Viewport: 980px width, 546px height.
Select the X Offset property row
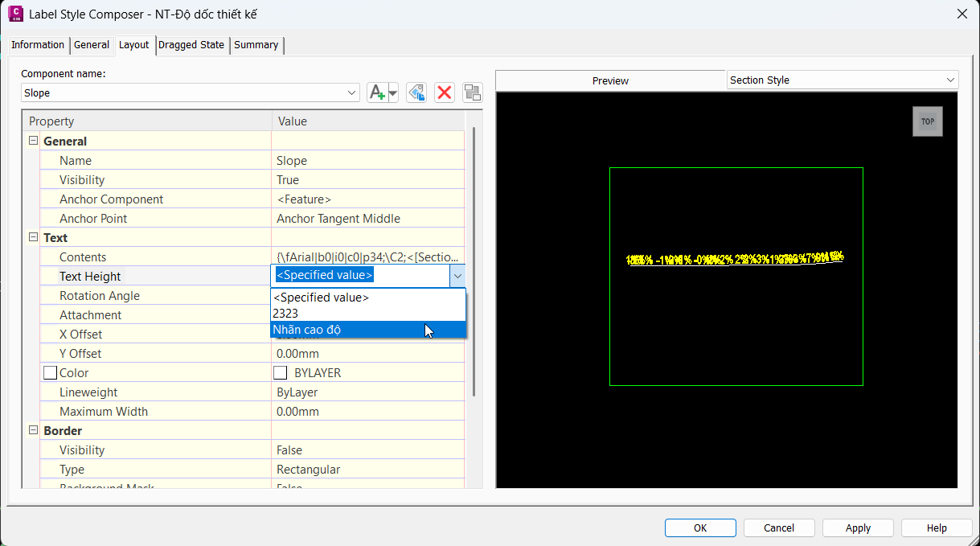(x=155, y=335)
